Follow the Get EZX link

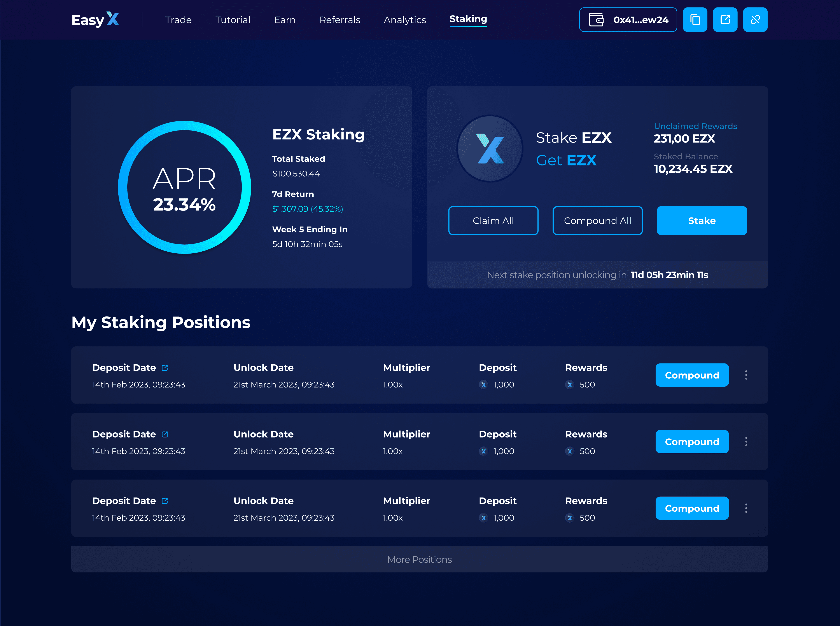(566, 160)
